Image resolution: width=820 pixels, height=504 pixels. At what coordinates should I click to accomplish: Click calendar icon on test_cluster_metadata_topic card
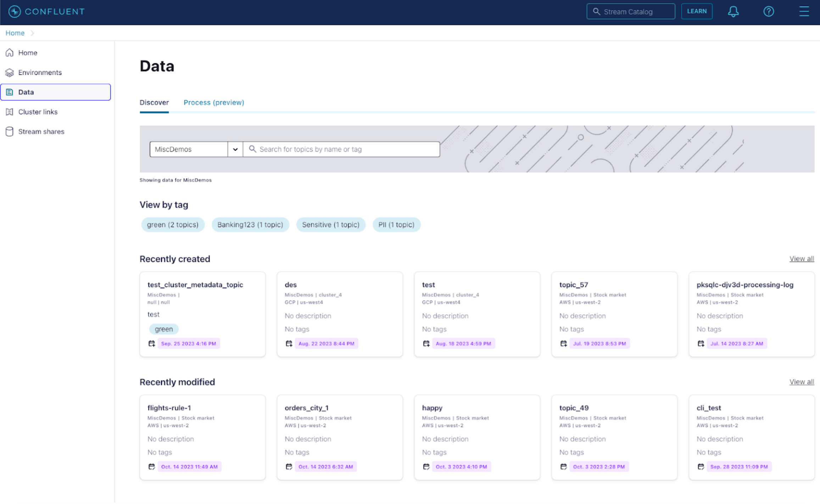point(152,343)
